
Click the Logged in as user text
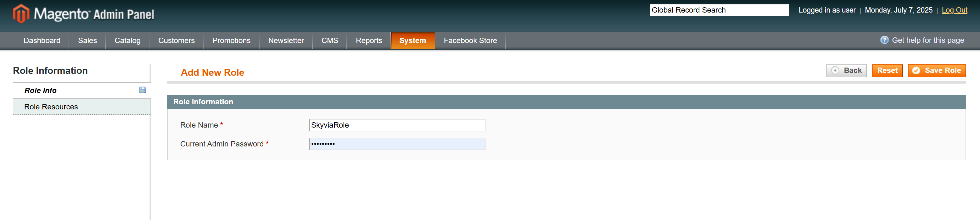tap(827, 10)
